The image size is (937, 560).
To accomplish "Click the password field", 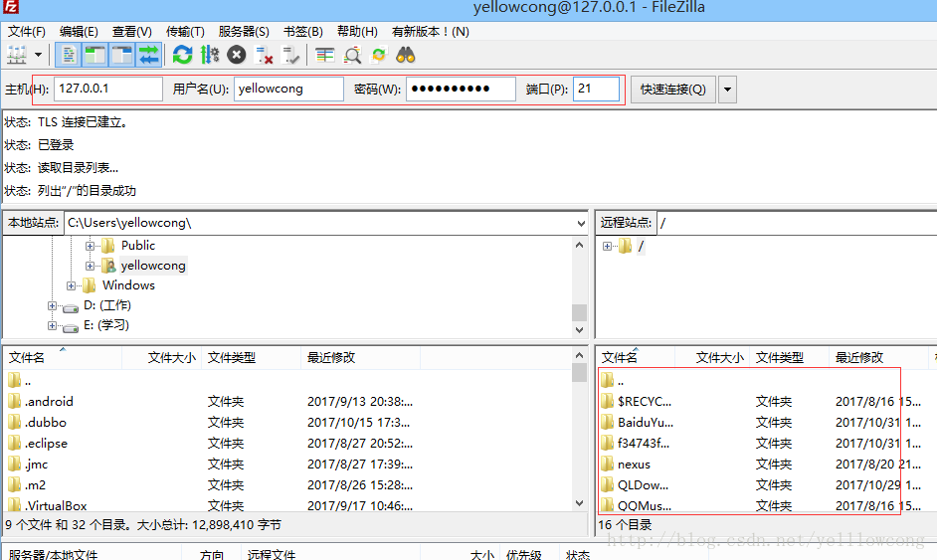I will point(461,90).
